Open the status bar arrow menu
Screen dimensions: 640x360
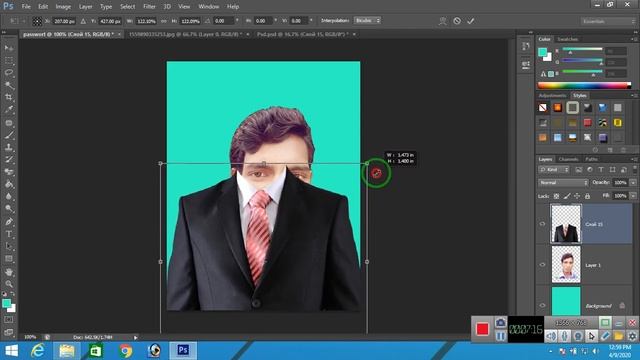[136, 337]
